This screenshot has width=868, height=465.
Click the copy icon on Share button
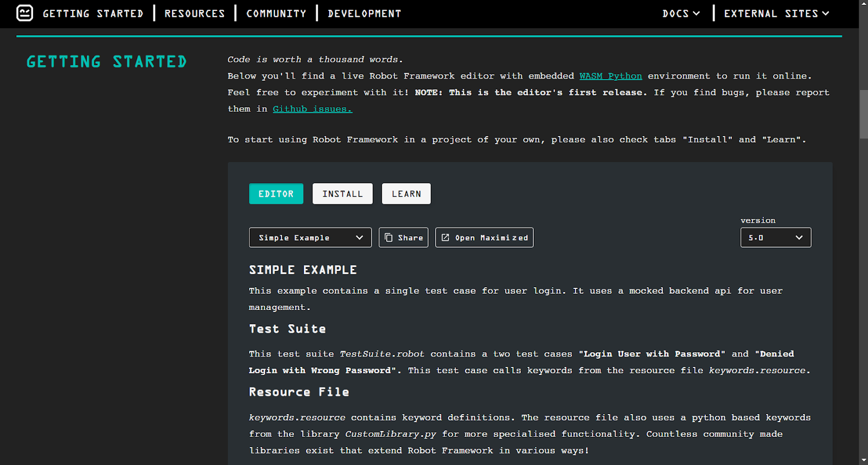pyautogui.click(x=388, y=237)
